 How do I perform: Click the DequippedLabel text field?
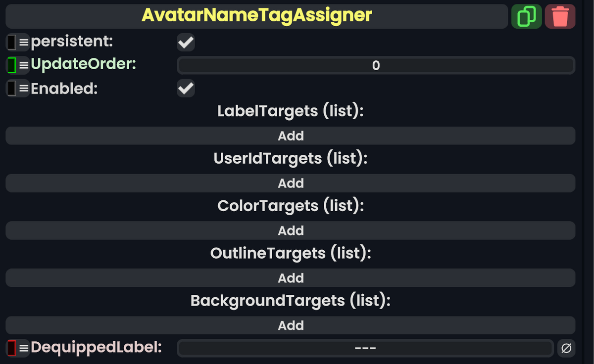[365, 348]
